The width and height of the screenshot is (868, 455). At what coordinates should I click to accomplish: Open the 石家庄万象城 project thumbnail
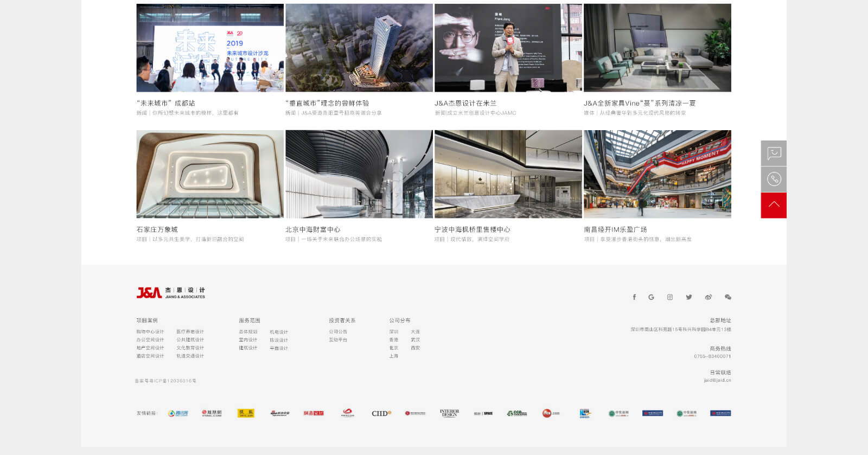tap(210, 174)
